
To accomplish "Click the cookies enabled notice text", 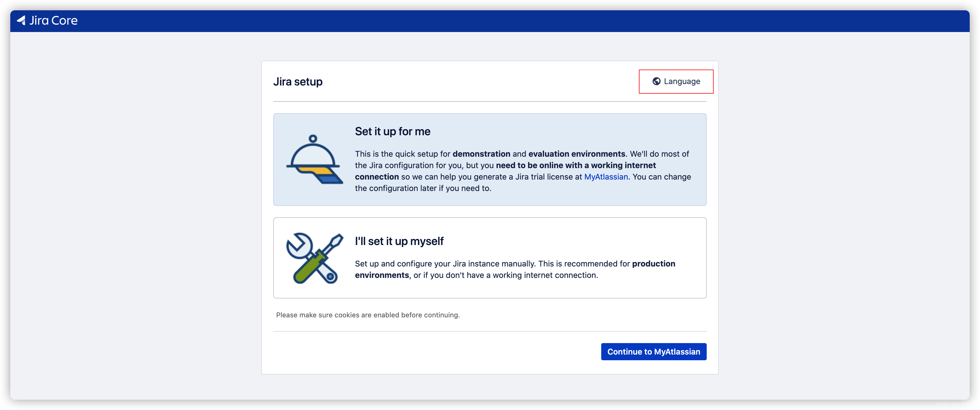I will [368, 315].
